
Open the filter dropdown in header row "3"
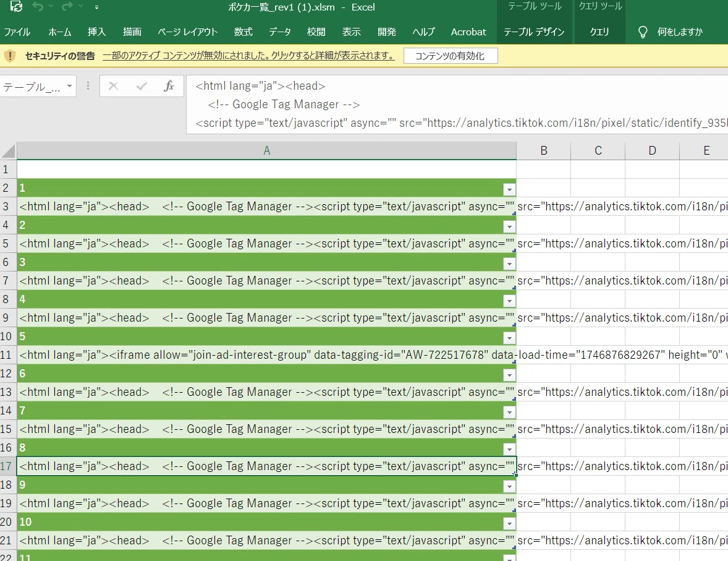509,263
